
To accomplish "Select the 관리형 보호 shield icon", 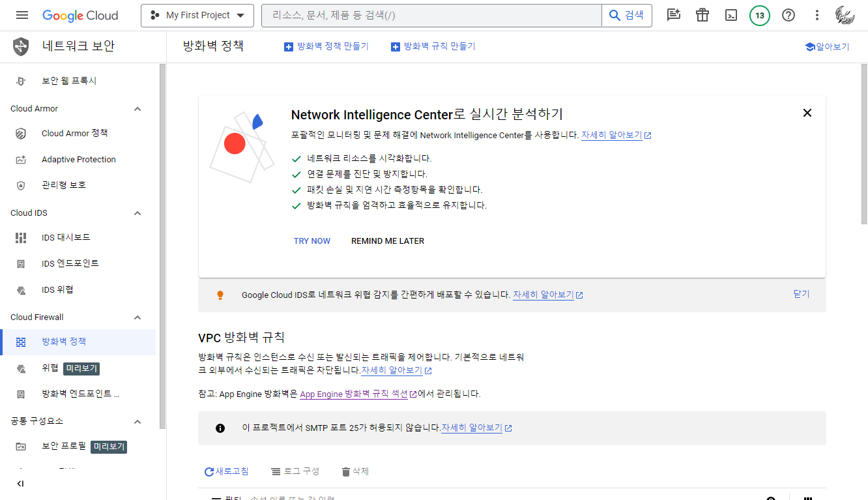I will point(21,185).
